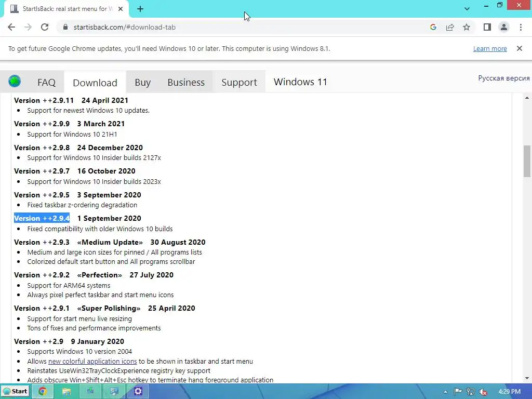Click the «Medium Update» title
532x399 pixels.
tap(110, 242)
